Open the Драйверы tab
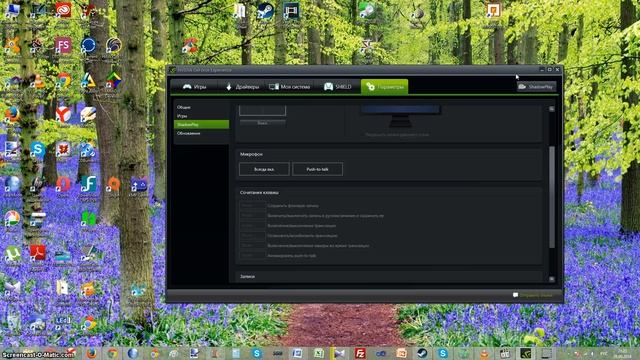Viewport: 640px width, 360px height. pos(242,87)
